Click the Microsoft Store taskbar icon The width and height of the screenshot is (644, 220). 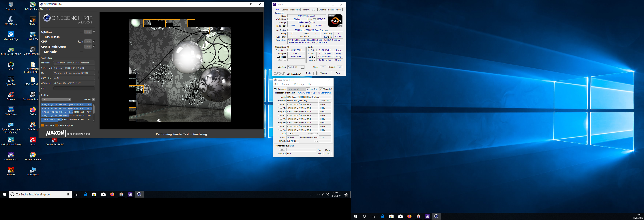pyautogui.click(x=94, y=195)
